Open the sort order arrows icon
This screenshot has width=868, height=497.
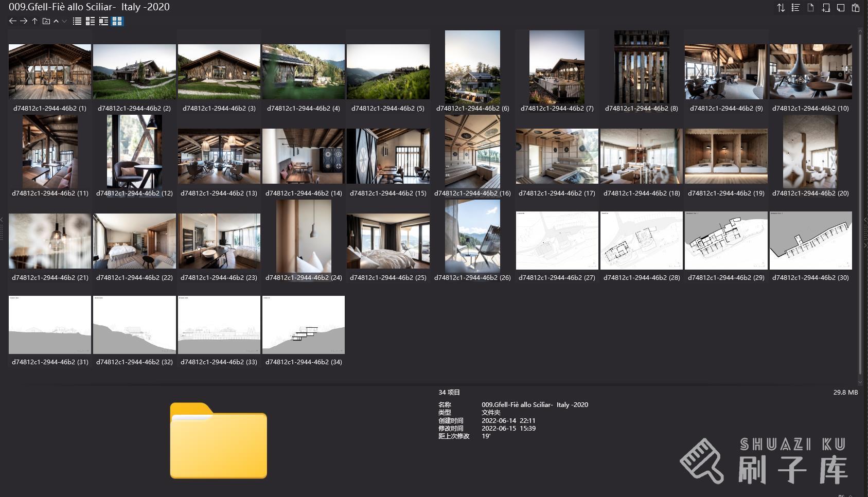(x=781, y=8)
